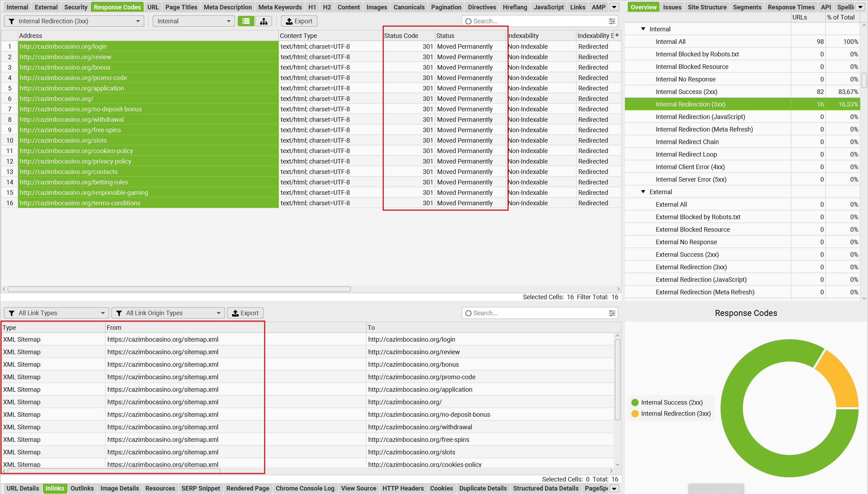Open top search filter settings icon
868x494 pixels.
click(x=612, y=21)
